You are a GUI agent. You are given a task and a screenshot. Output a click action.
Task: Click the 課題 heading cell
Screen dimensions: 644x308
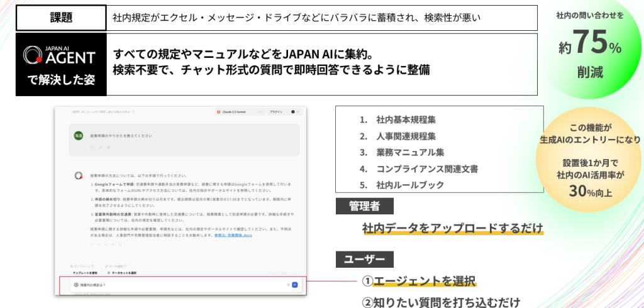pos(61,18)
